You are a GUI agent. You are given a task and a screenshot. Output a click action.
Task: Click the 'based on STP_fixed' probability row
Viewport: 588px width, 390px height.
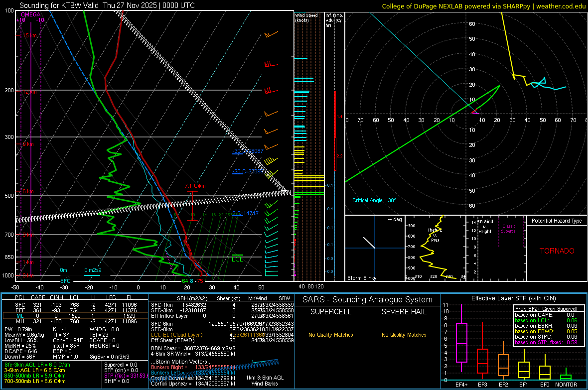tap(546, 342)
